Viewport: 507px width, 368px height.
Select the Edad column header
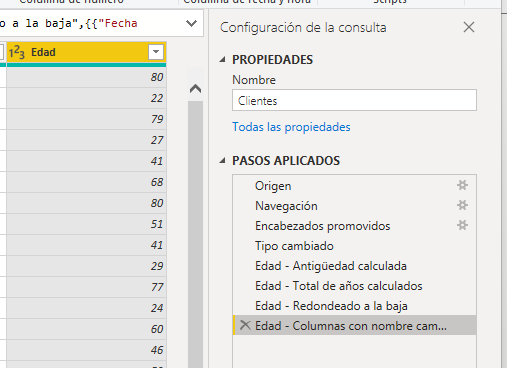(x=86, y=52)
